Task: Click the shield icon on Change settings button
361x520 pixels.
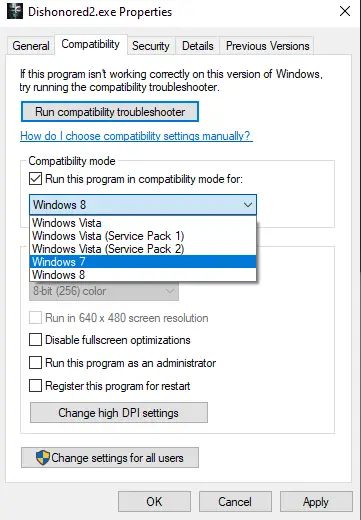Action: (43, 458)
